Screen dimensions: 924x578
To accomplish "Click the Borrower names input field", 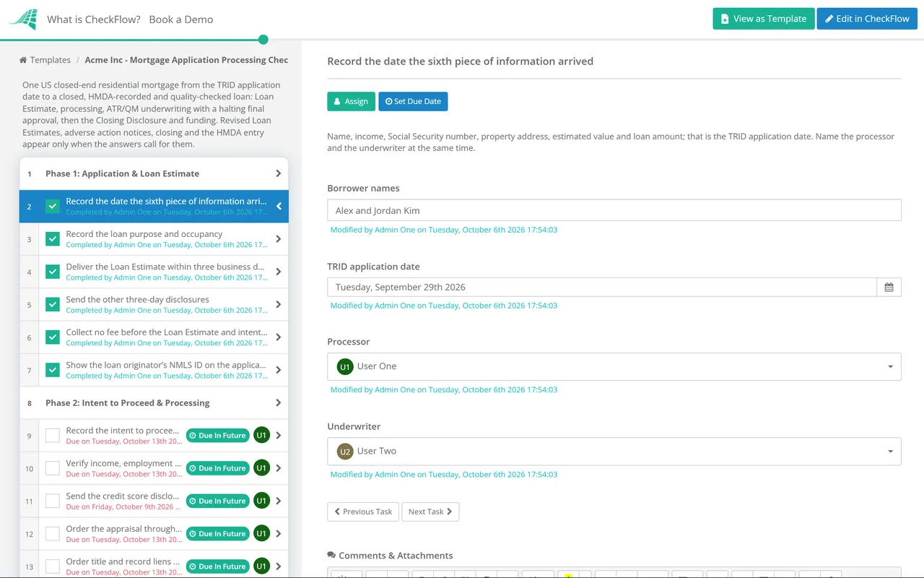I will [x=614, y=210].
